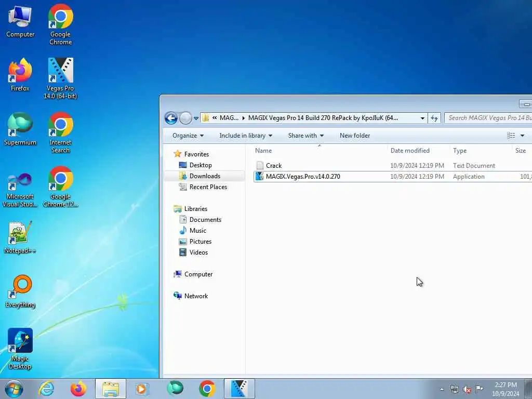The width and height of the screenshot is (532, 399).
Task: Launch Chrome from the taskbar
Action: point(207,389)
